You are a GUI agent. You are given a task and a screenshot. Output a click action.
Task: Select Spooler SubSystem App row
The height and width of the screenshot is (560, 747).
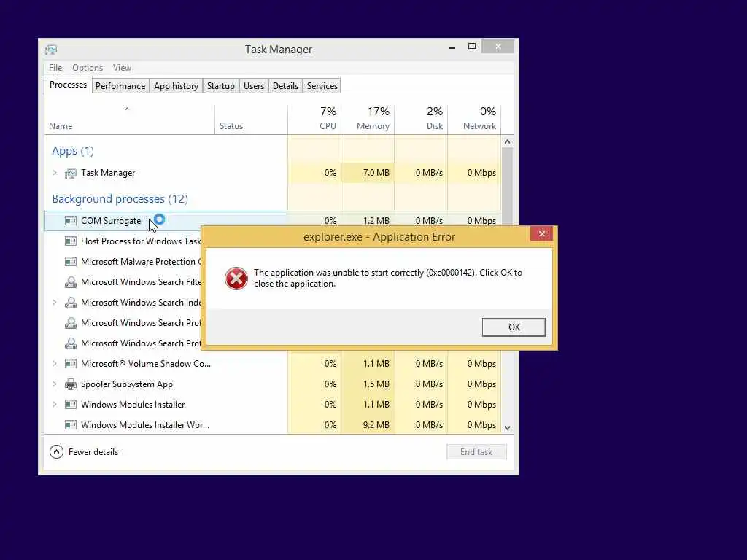click(273, 384)
